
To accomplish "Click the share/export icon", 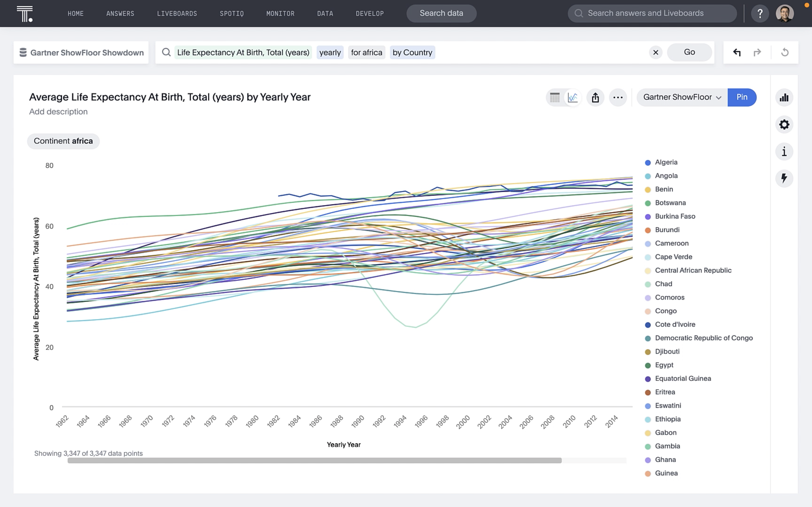I will 595,97.
